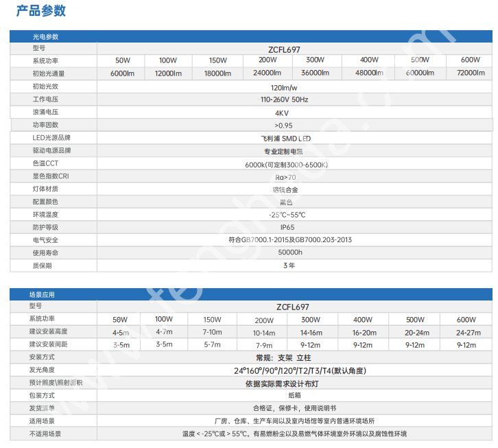This screenshot has width=498, height=448.
Task: Click the 发光角度 row label
Action: 42,370
